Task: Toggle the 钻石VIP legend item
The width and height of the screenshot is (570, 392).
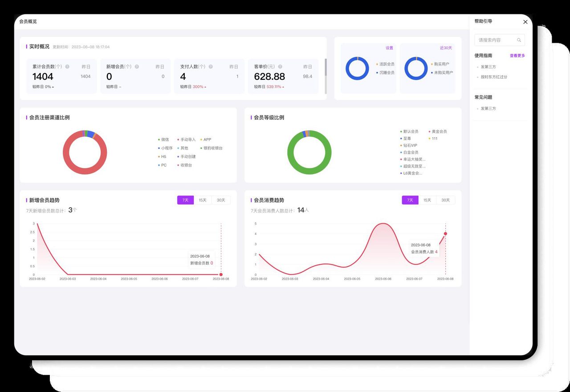Action: pyautogui.click(x=409, y=145)
